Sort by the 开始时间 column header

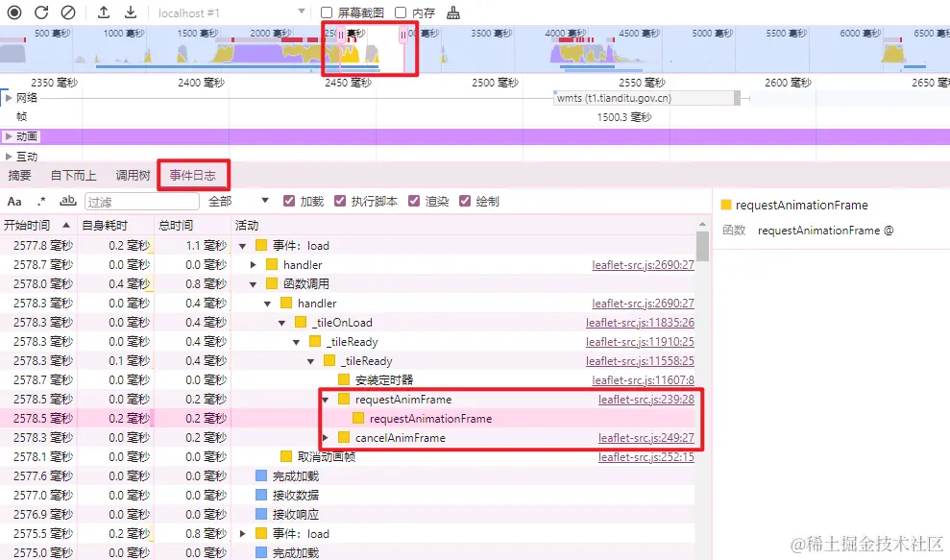(x=37, y=226)
